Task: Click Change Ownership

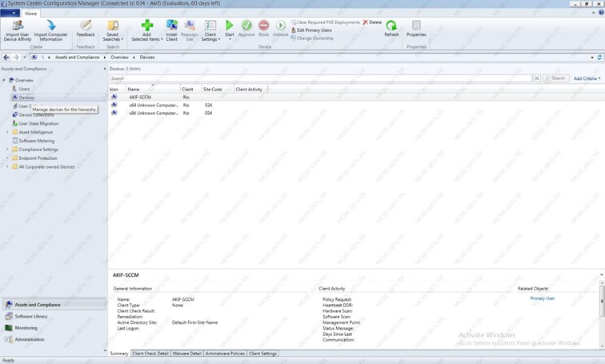Action: [312, 38]
